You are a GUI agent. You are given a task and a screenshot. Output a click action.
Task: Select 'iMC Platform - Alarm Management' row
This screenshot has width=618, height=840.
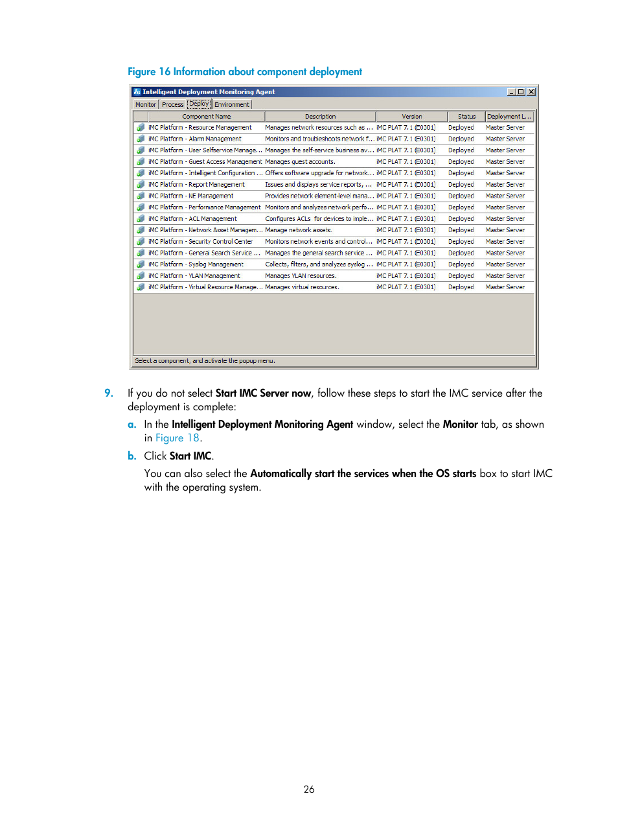[334, 139]
